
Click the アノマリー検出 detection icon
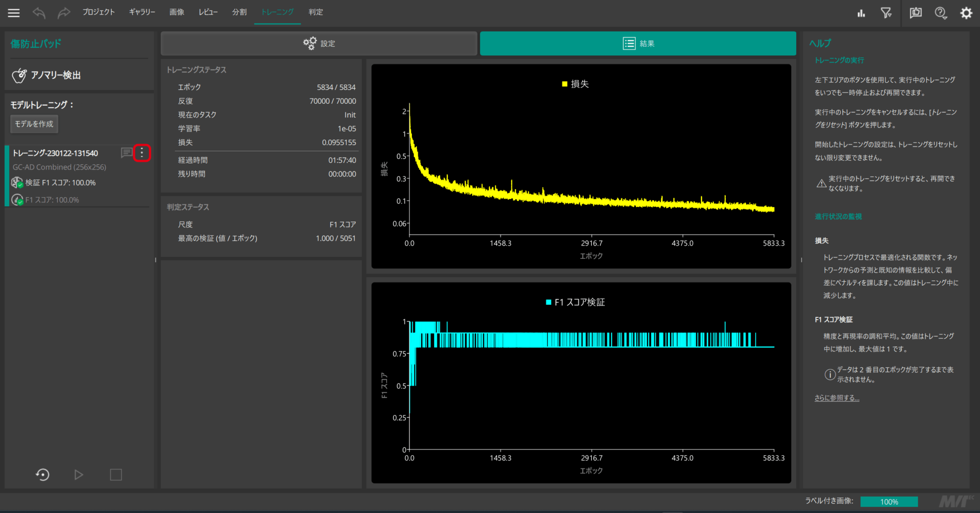click(x=19, y=75)
